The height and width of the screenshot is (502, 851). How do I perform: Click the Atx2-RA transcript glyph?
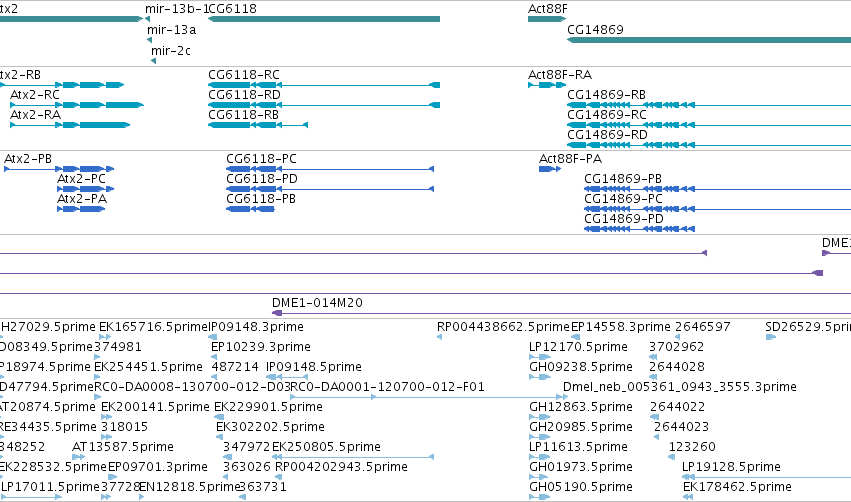(71, 125)
